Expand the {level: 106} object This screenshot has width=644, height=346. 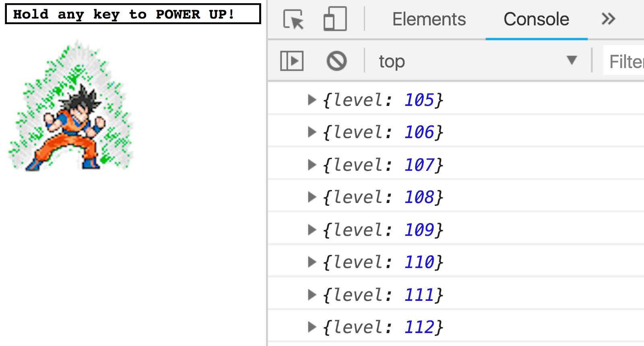pos(312,132)
